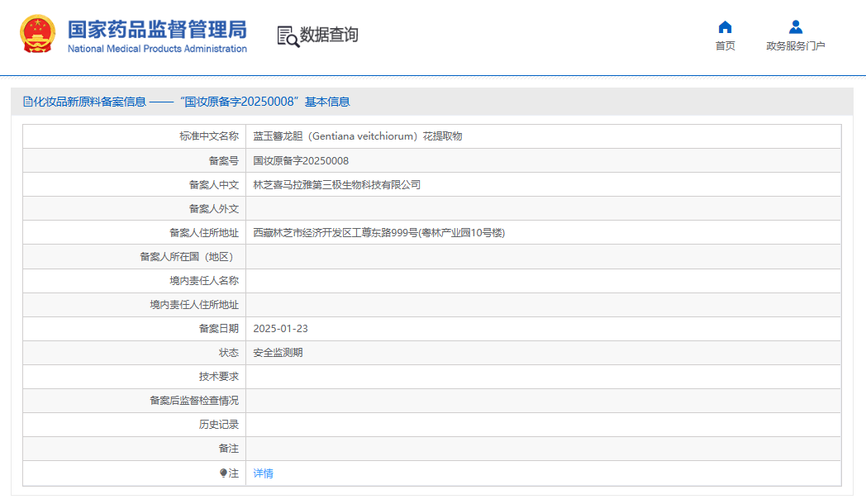
Task: Click the address 西藏林芝市经济开发区工尊东路999号
Action: click(x=378, y=233)
